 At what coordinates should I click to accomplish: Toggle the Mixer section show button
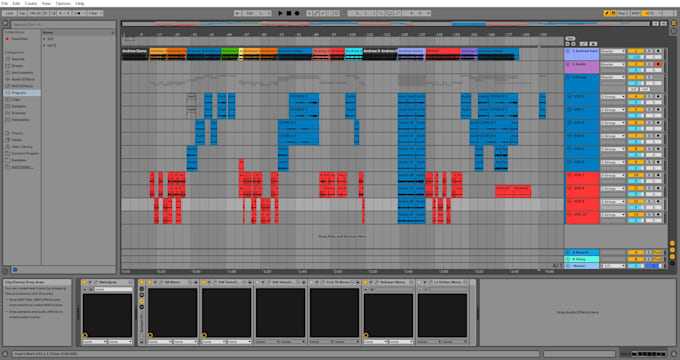672,256
